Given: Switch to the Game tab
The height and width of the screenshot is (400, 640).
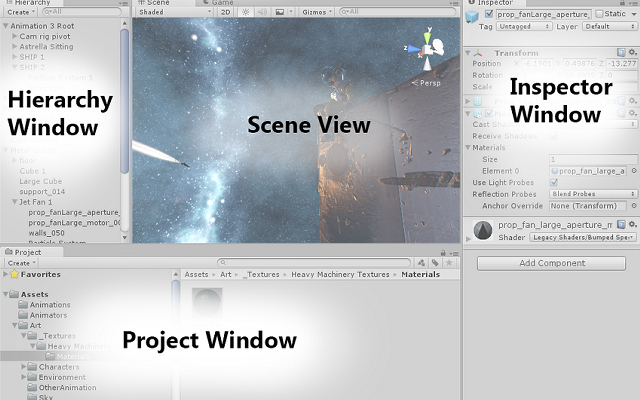Looking at the screenshot, I should 218,3.
